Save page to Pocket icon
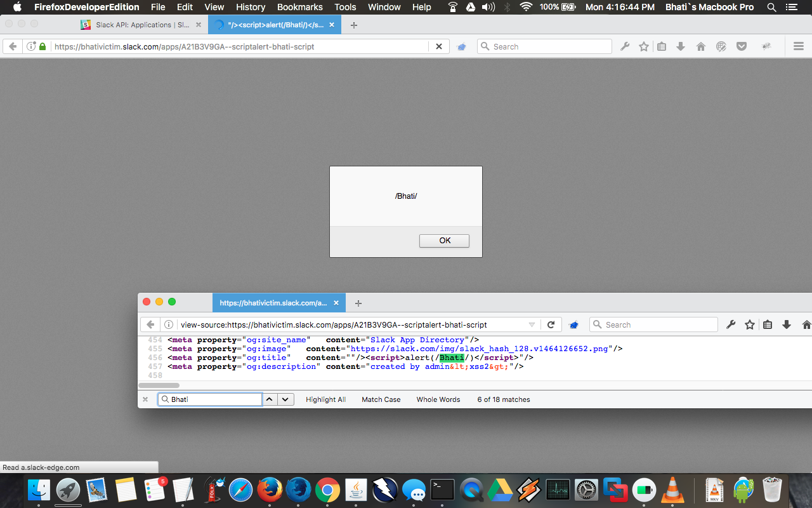812x508 pixels. 742,46
